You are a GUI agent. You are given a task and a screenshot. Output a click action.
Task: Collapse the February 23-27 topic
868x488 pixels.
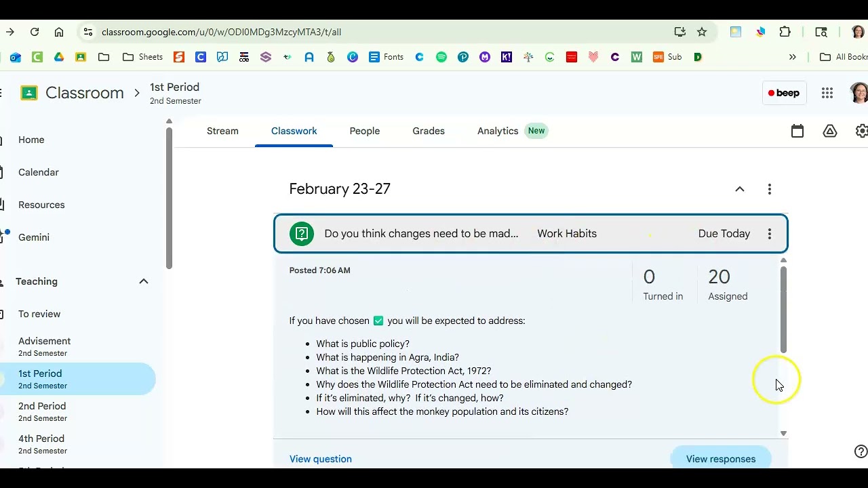point(740,189)
